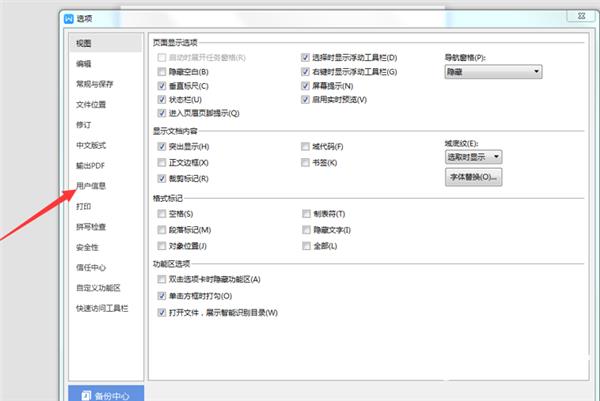Uncheck the 突出显示(H) option
The image size is (600, 401).
point(162,147)
